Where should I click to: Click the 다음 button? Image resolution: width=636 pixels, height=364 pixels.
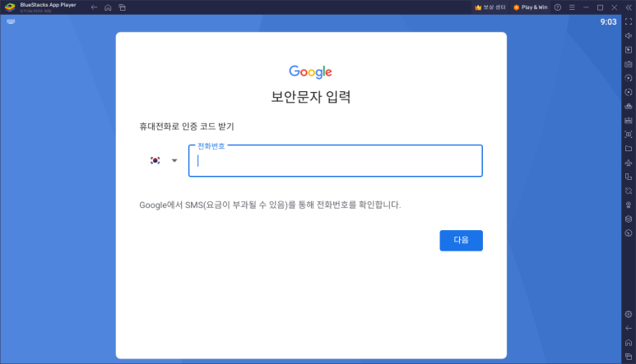(462, 241)
